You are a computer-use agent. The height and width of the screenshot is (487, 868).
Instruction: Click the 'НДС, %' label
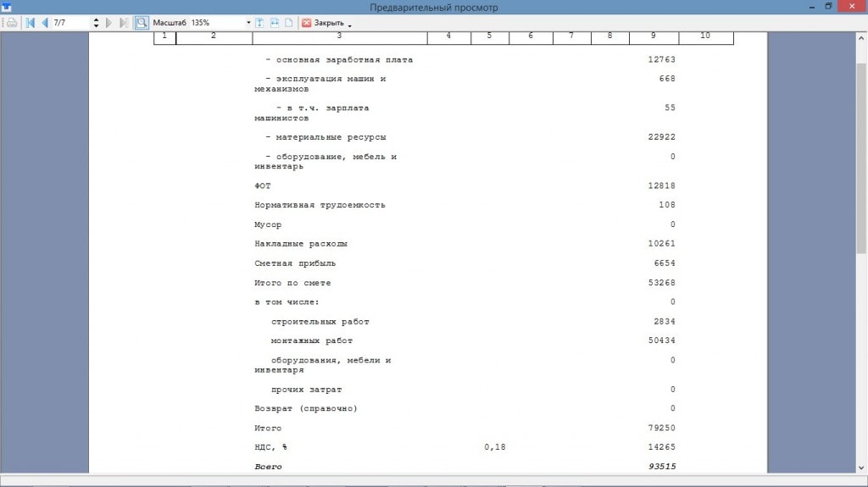(270, 447)
